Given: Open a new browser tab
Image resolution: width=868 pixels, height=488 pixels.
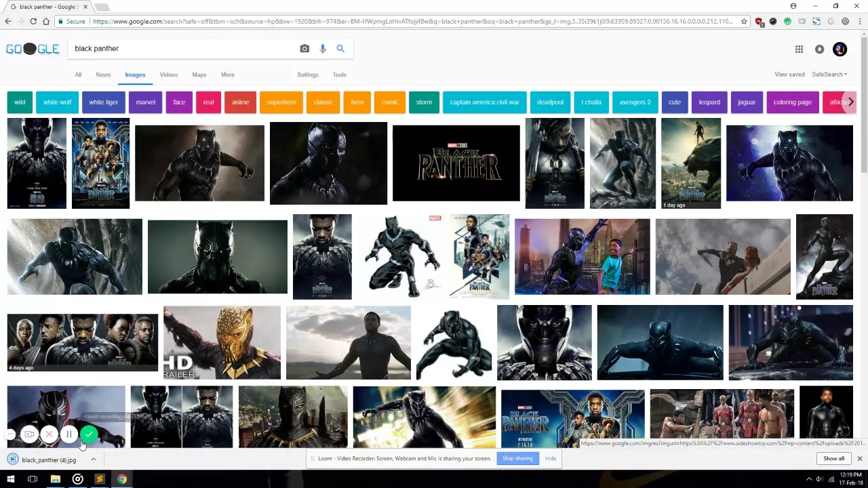Looking at the screenshot, I should click(101, 7).
